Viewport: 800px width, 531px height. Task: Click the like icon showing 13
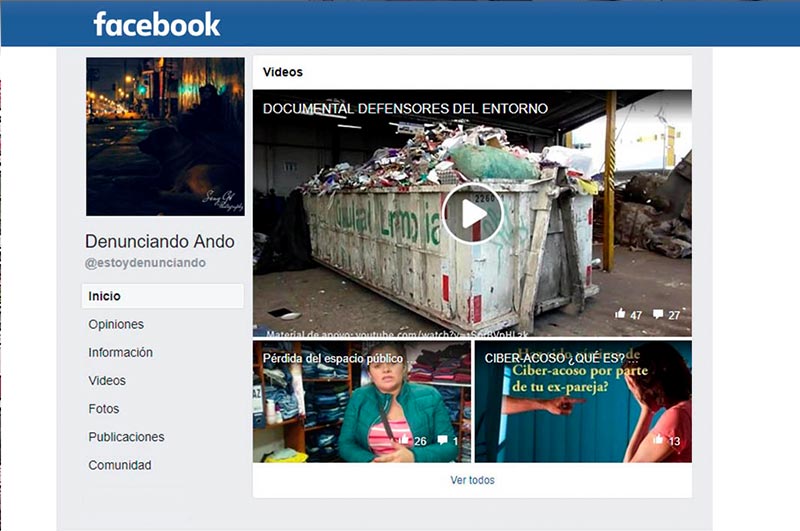tap(658, 440)
